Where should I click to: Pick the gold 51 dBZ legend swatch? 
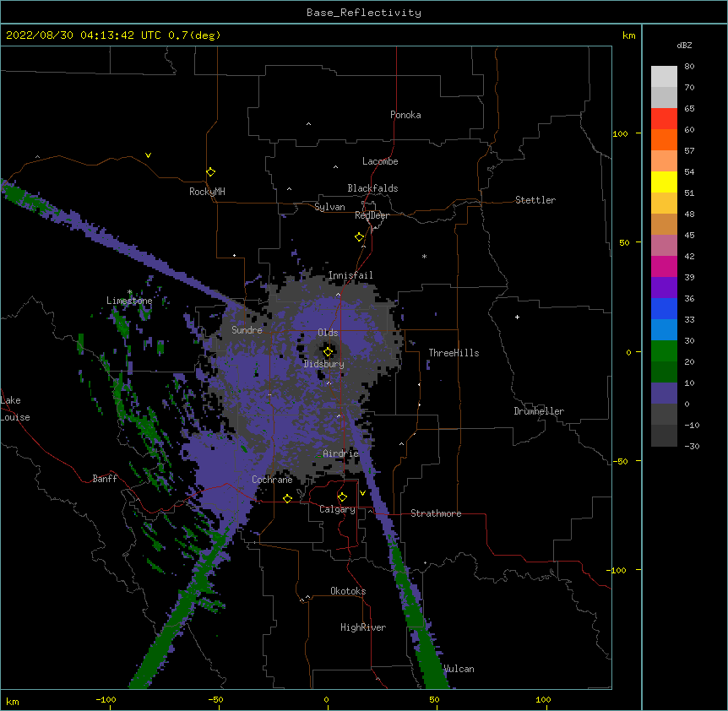tap(664, 204)
